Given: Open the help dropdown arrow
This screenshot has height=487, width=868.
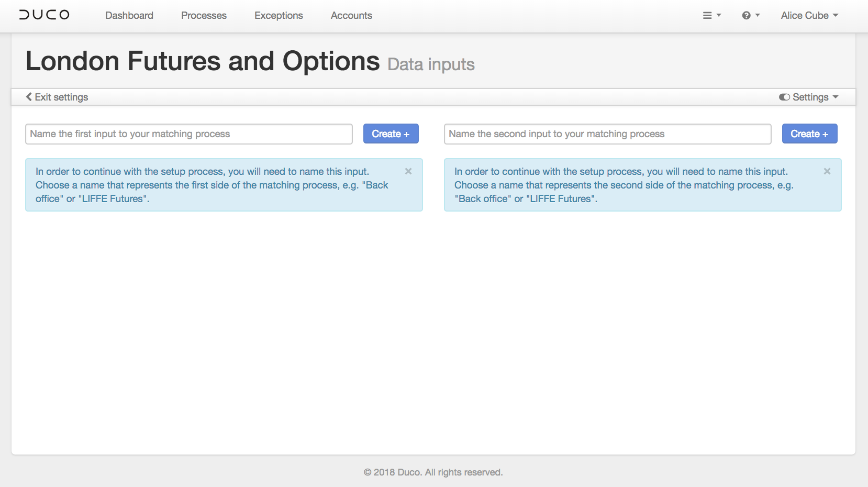Looking at the screenshot, I should coord(758,16).
